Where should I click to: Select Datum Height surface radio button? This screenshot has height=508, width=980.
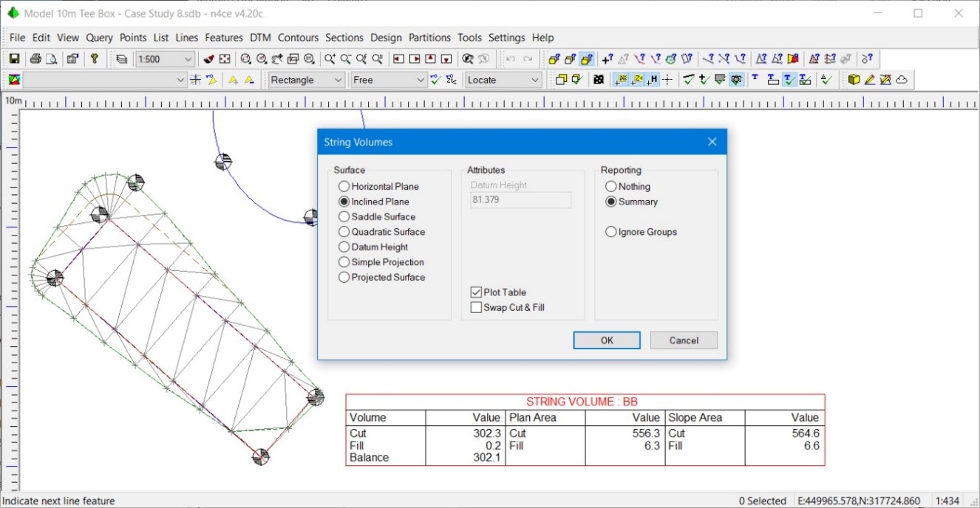tap(373, 247)
